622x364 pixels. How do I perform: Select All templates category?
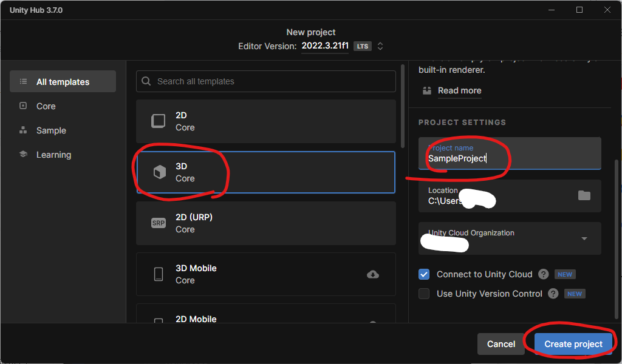point(63,81)
